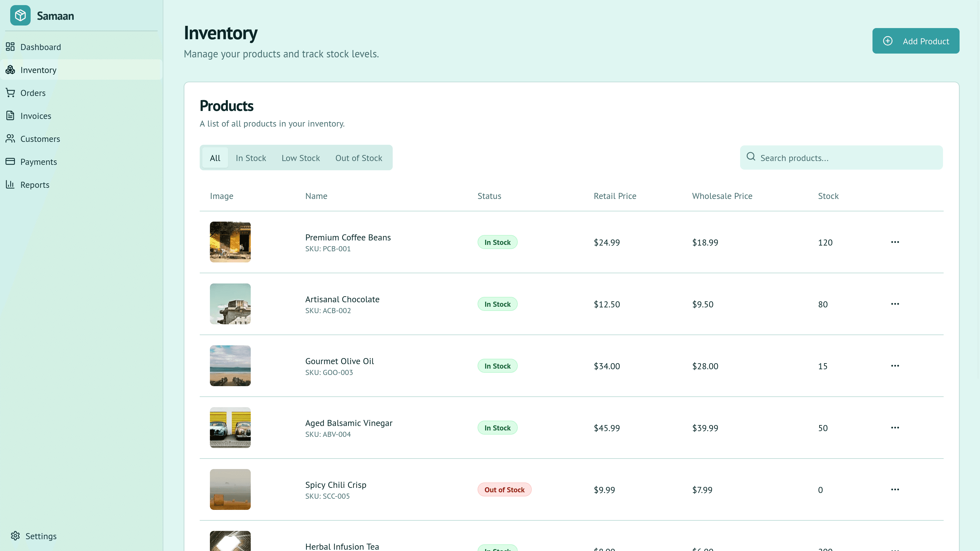Screen dimensions: 980x551
Task: Open Invoices via the document icon
Action: [x=10, y=116]
